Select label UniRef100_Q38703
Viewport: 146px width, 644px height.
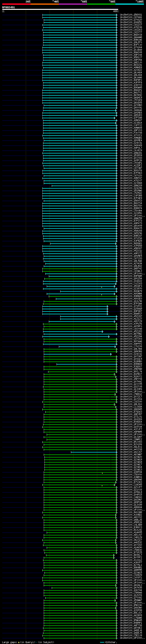(x=131, y=85)
